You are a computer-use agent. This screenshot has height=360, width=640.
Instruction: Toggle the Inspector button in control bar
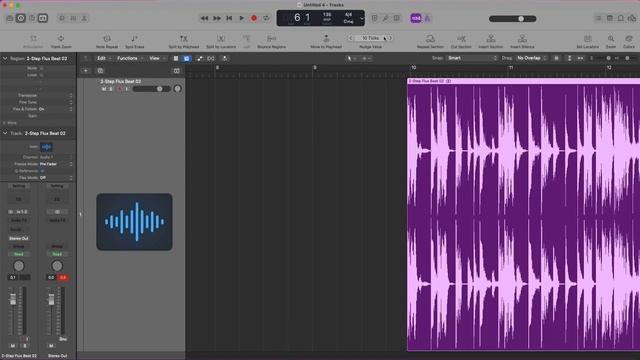tap(21, 18)
